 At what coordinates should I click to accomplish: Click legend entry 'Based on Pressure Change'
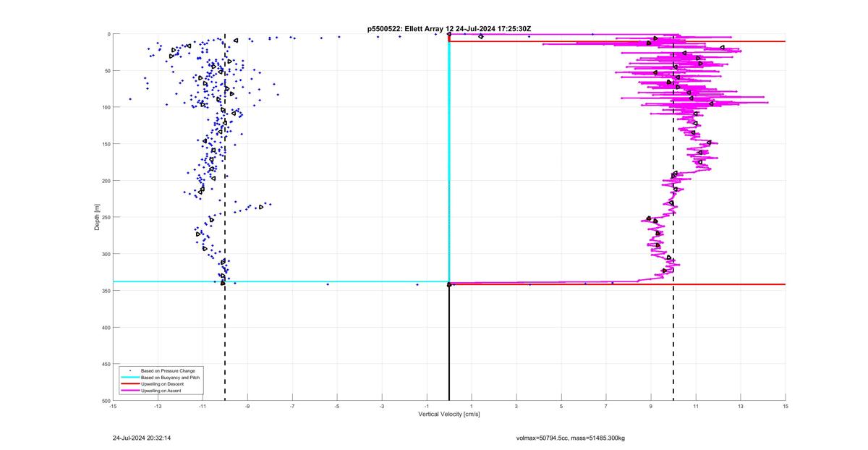click(167, 370)
